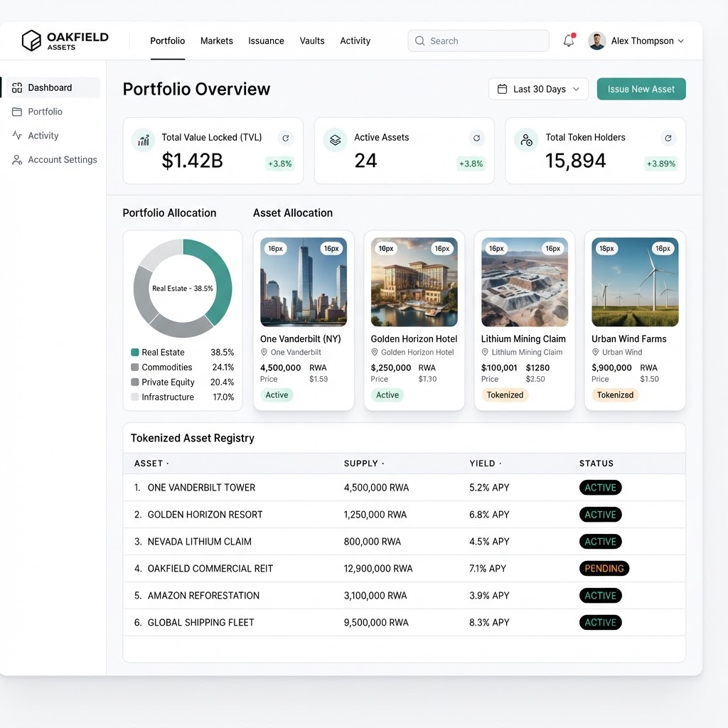Image resolution: width=728 pixels, height=728 pixels.
Task: Click location pin on Golden Horizon Hotel card
Action: point(374,352)
